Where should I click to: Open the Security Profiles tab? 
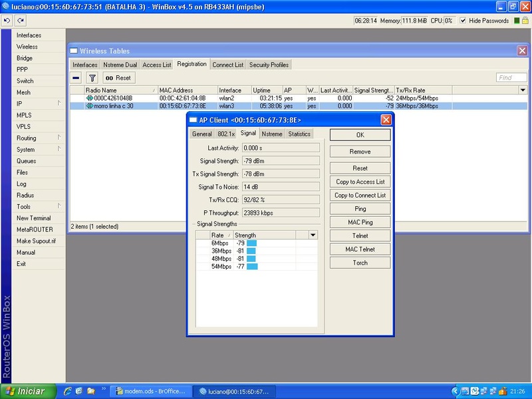coord(269,65)
